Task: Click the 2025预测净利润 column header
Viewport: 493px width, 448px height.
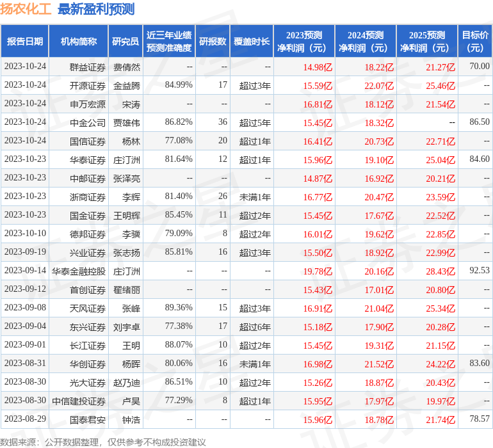Action: pos(427,41)
